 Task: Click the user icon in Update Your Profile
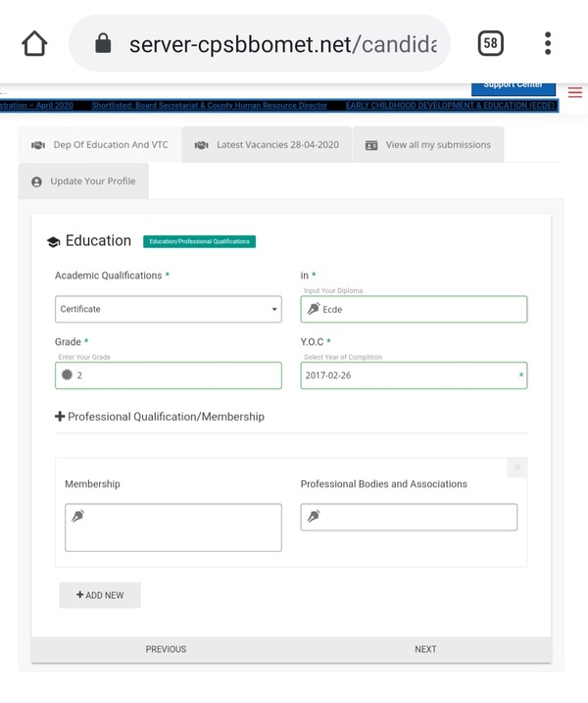(37, 182)
